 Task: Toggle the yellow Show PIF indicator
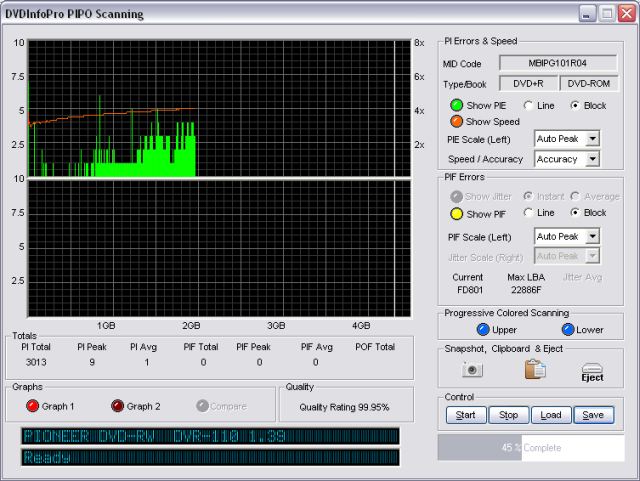point(456,214)
